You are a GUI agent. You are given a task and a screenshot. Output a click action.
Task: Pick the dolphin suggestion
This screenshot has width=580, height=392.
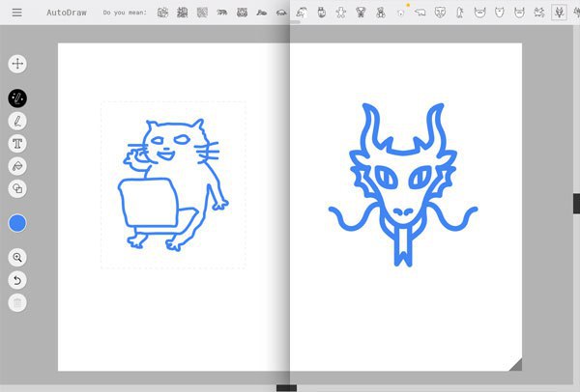click(302, 13)
